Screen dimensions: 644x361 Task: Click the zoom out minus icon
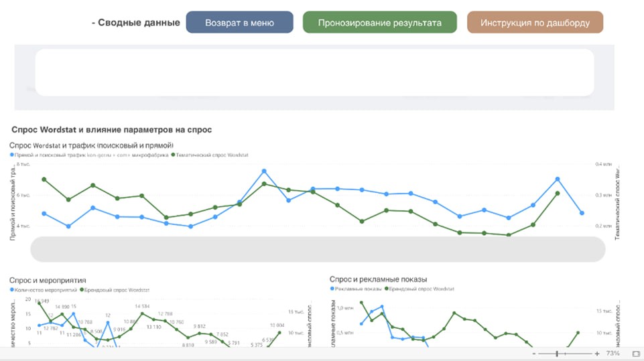534,354
